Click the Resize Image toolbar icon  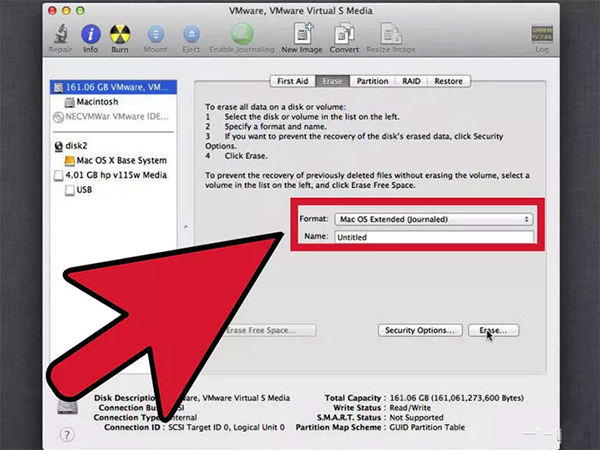pos(391,34)
